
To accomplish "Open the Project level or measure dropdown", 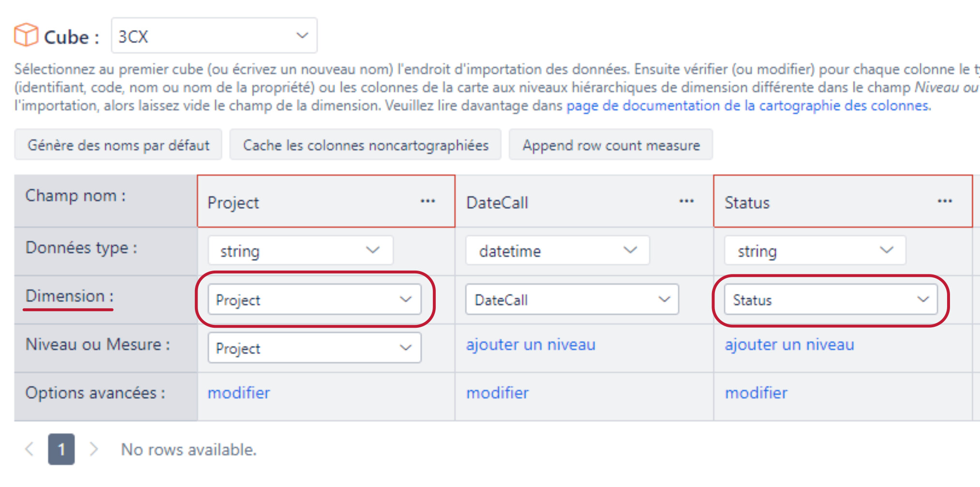I will coord(314,348).
